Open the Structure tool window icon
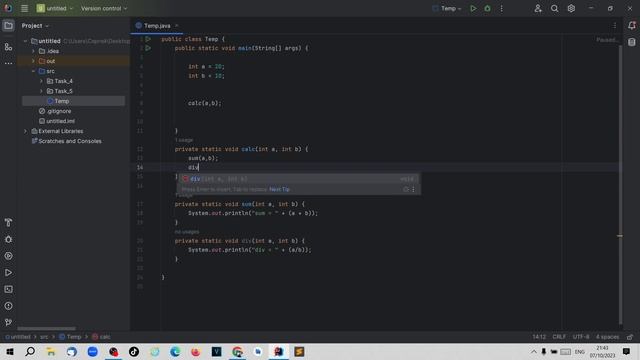 point(8,47)
